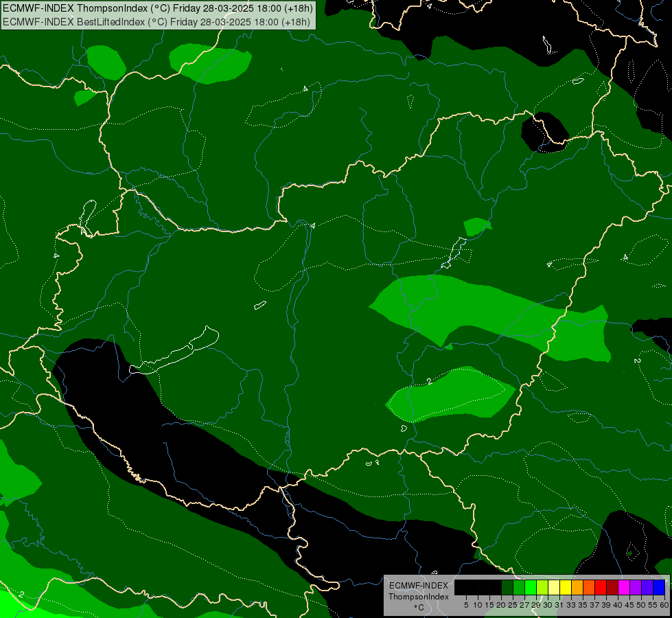Select the red-orange legend swatch (35-37)

pos(589,587)
